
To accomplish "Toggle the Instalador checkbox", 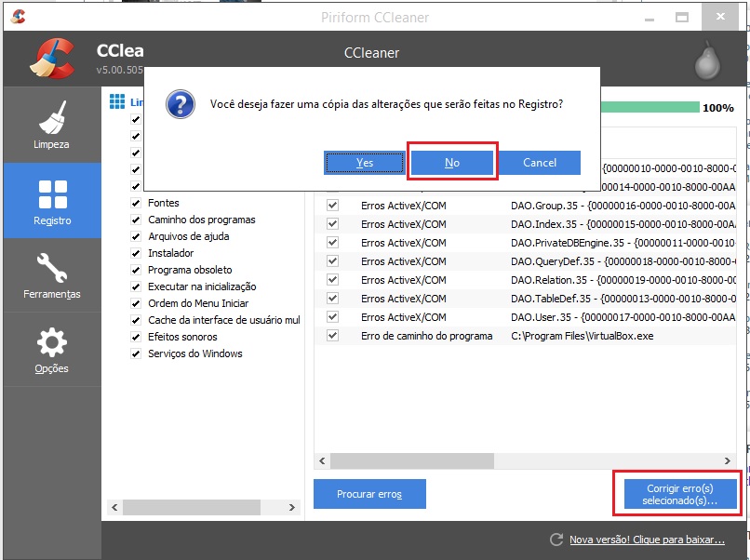I will click(x=136, y=253).
